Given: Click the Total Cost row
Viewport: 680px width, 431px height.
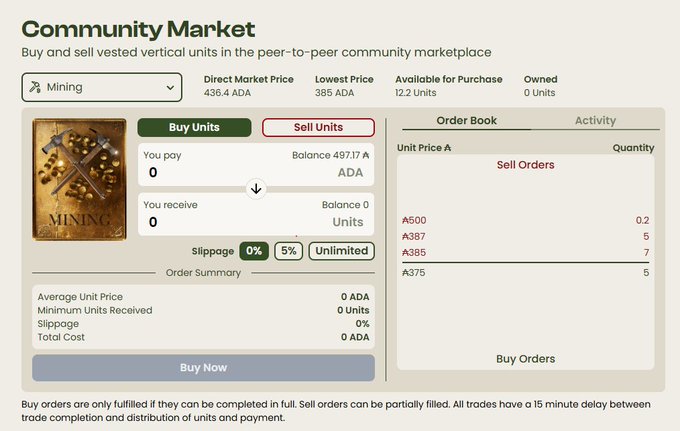Looking at the screenshot, I should [203, 337].
